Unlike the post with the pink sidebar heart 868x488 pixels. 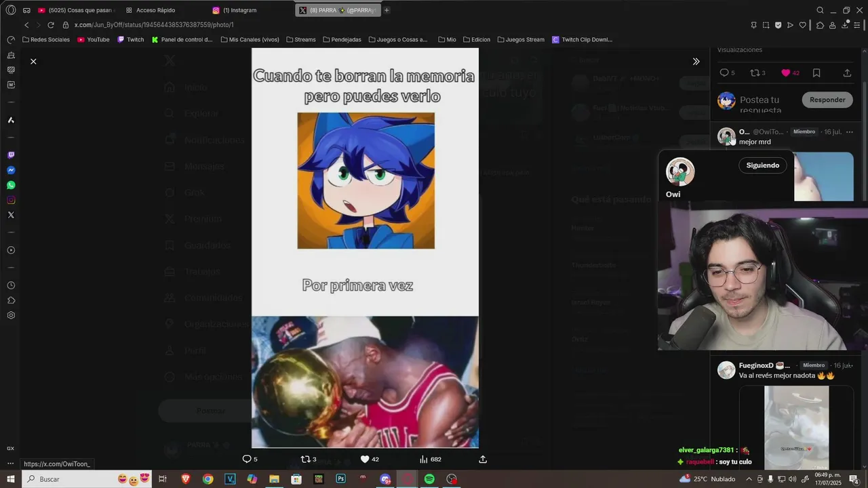786,73
